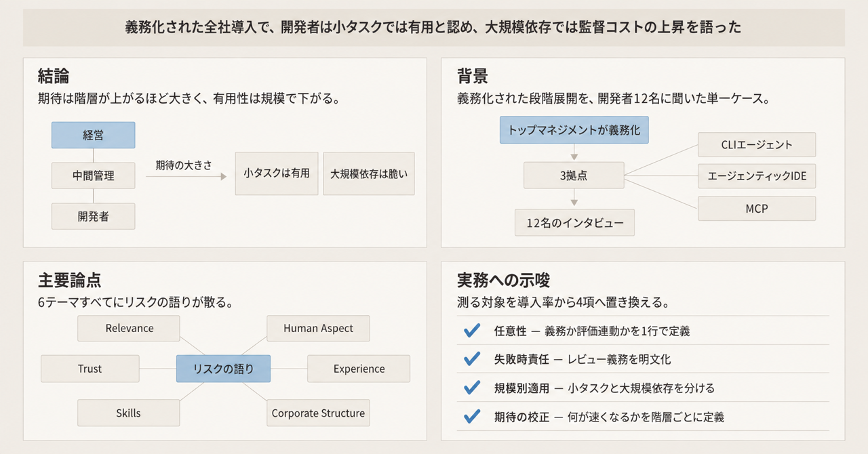Click the 12名のインタビュー box
The height and width of the screenshot is (454, 868).
[x=574, y=222]
